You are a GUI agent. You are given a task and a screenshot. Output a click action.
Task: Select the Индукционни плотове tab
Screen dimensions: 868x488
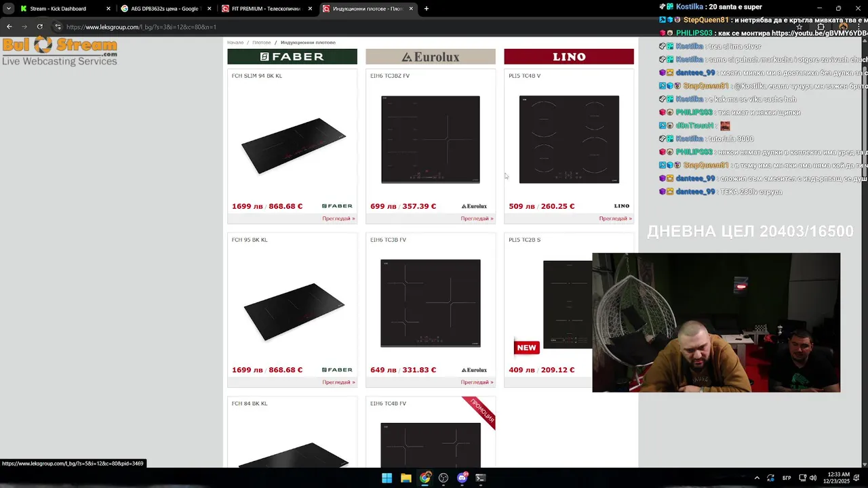(366, 9)
